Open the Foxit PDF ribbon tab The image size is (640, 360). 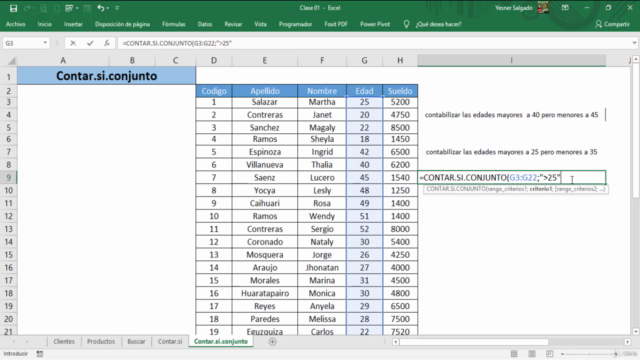[336, 24]
